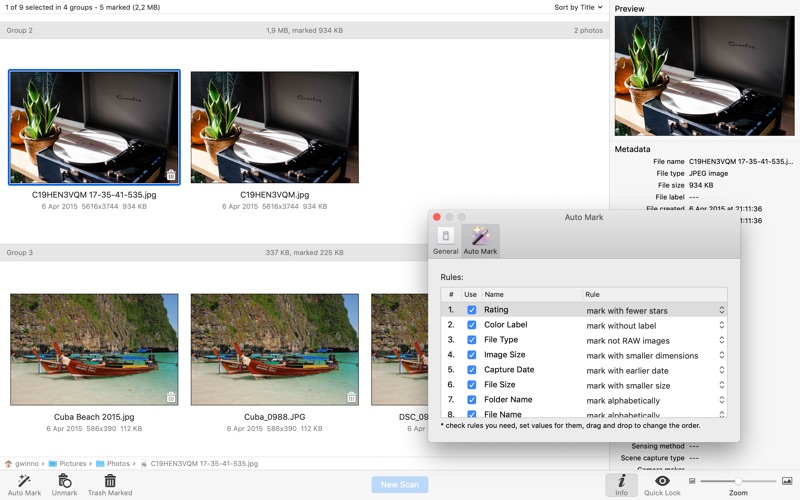Uncheck the File Size rule checkbox
This screenshot has height=500, width=800.
pos(471,385)
